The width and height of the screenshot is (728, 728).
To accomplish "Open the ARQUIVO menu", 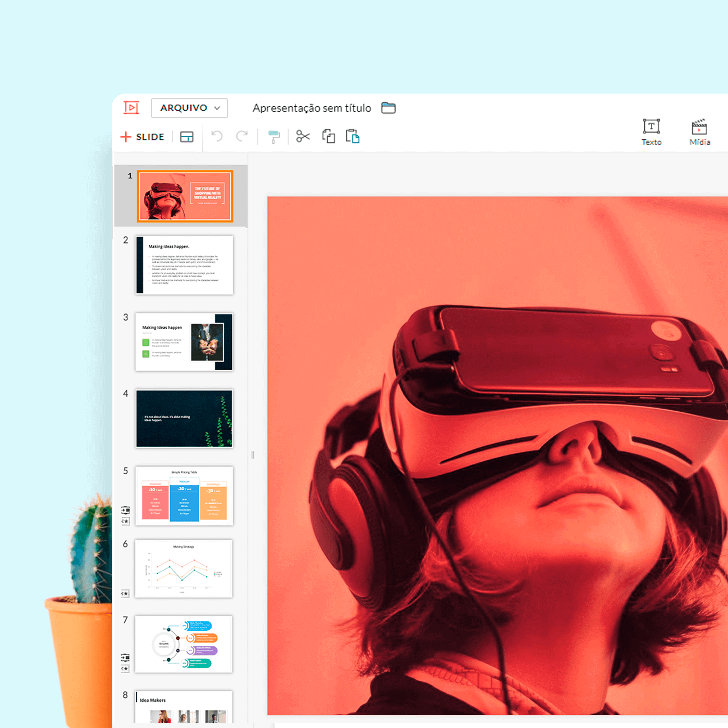I will click(x=189, y=108).
